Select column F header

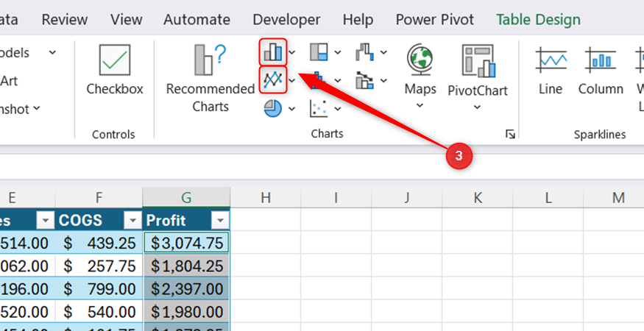tap(99, 198)
